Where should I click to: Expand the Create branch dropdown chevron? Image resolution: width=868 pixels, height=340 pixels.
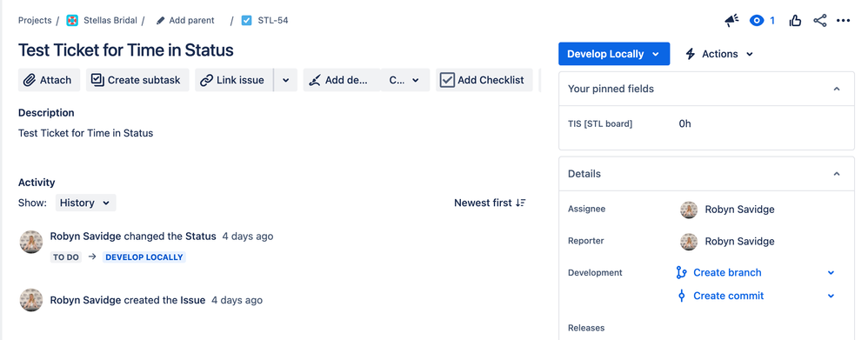pos(831,272)
